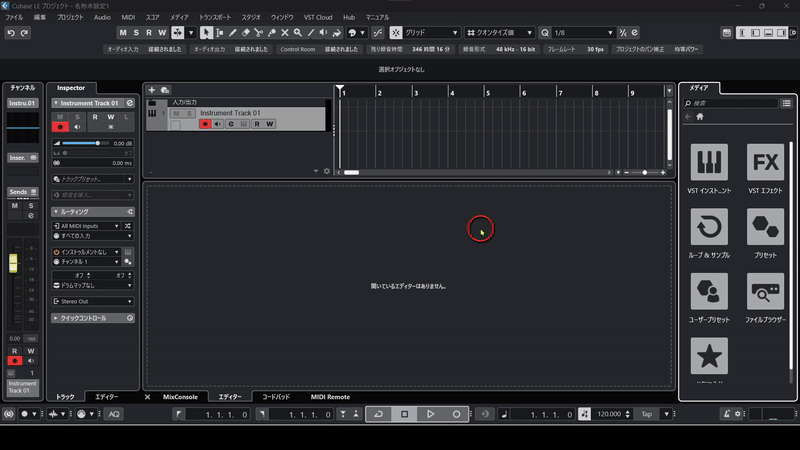Viewport: 800px width, 450px height.
Task: Click the tempo value 120.000
Action: (x=609, y=414)
